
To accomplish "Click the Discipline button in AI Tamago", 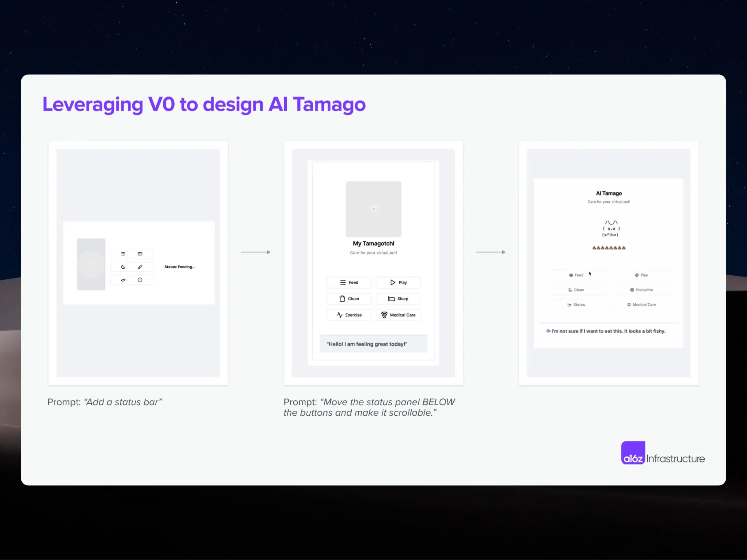I will point(641,290).
